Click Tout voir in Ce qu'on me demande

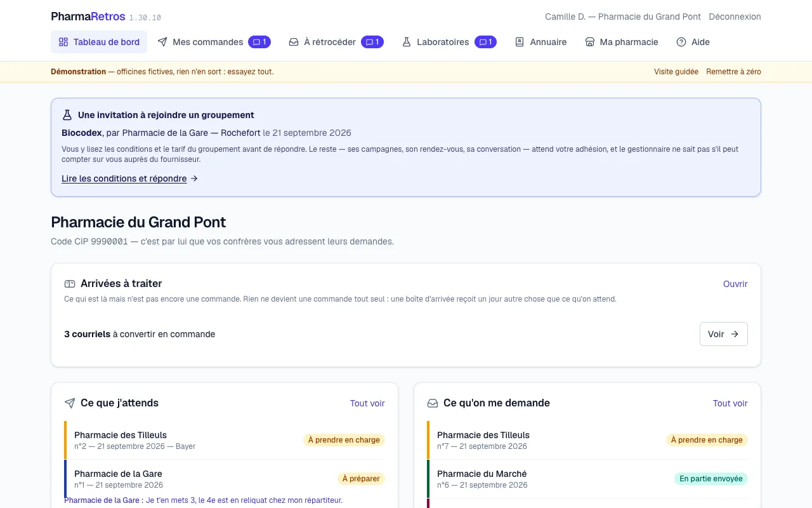[x=730, y=403]
